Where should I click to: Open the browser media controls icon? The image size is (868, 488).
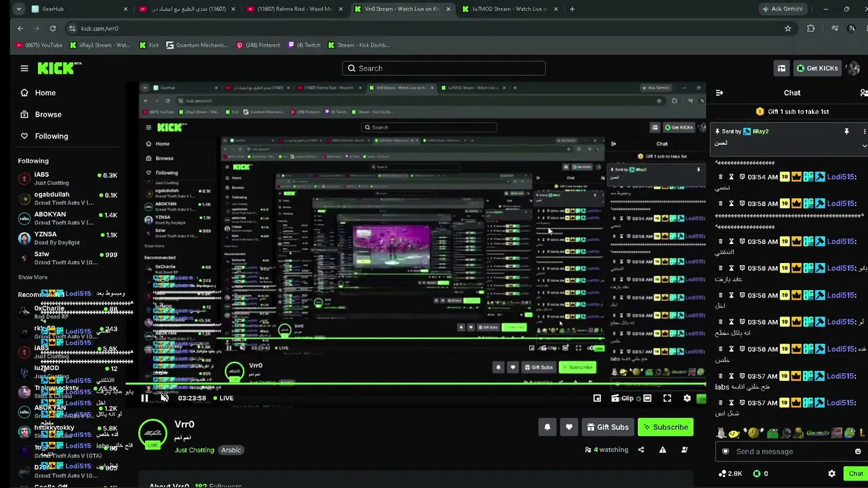(x=835, y=28)
